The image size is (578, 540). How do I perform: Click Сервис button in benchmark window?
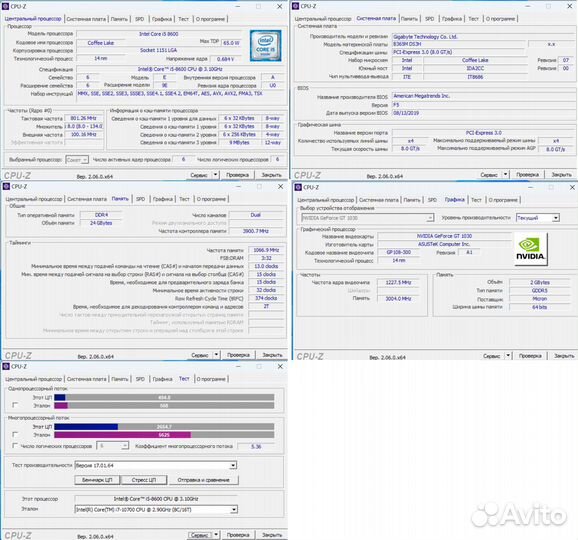tap(200, 534)
